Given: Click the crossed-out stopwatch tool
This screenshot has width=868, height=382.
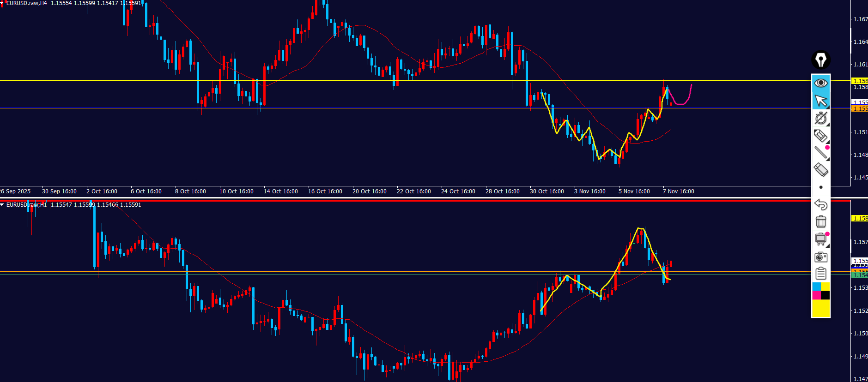Looking at the screenshot, I should [820, 118].
